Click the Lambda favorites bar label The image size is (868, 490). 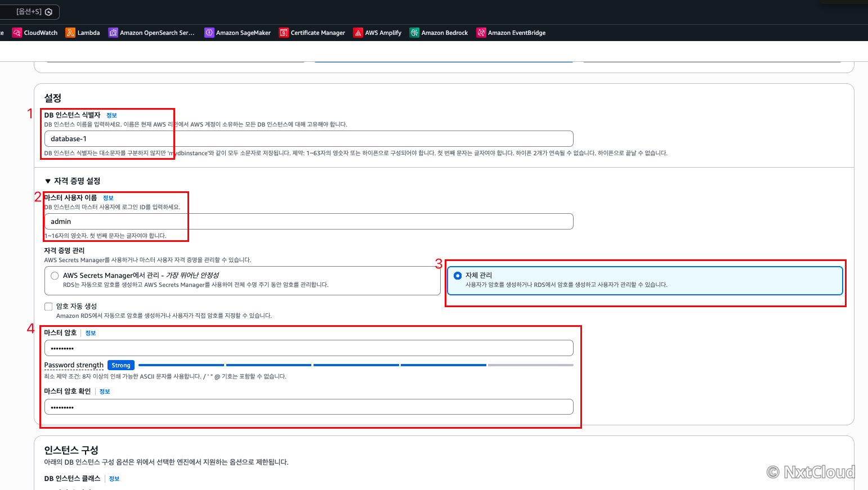pos(88,33)
